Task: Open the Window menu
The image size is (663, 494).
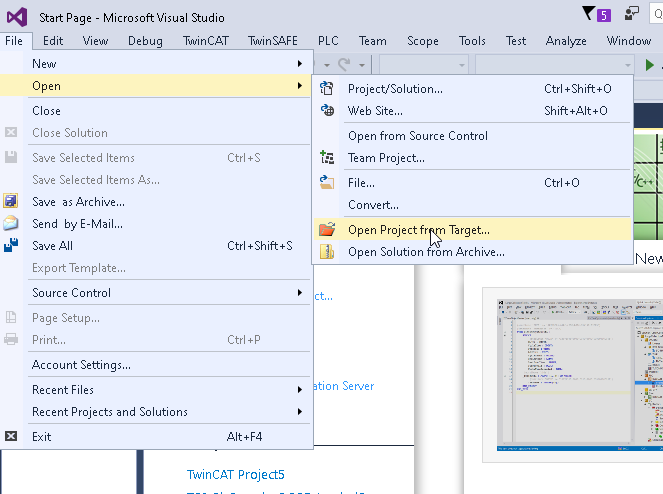Action: (x=629, y=41)
